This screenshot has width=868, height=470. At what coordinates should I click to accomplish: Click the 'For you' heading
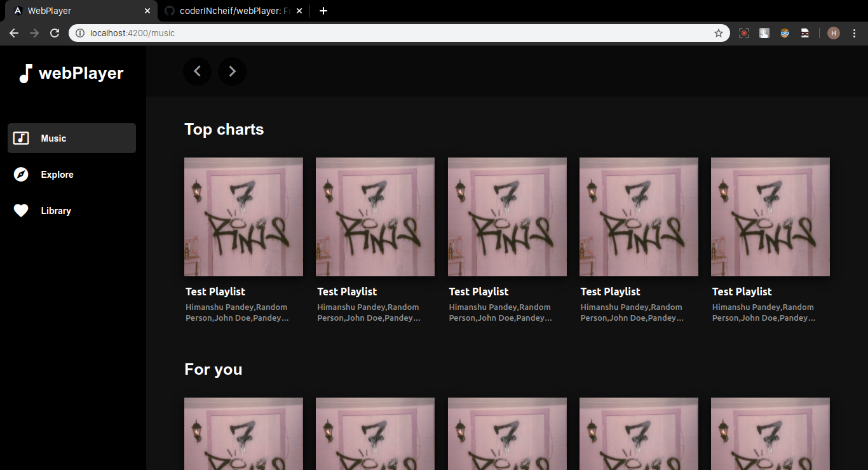(214, 370)
